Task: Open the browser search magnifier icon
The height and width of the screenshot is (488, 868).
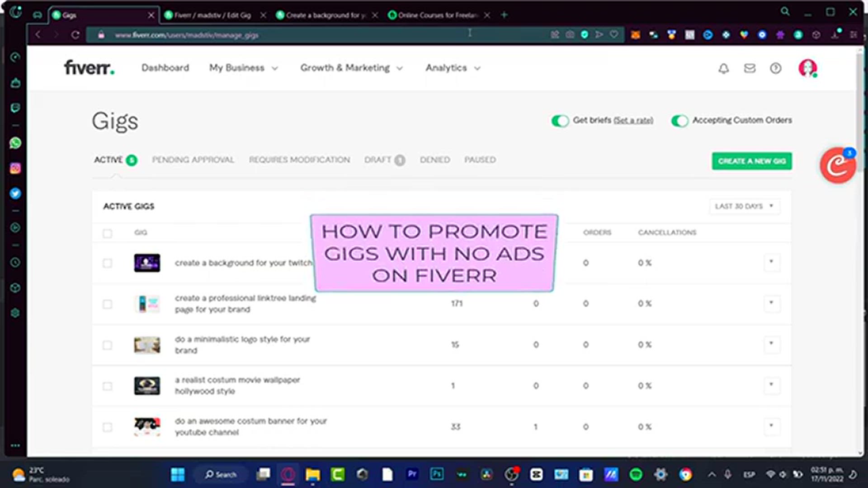Action: coord(785,12)
